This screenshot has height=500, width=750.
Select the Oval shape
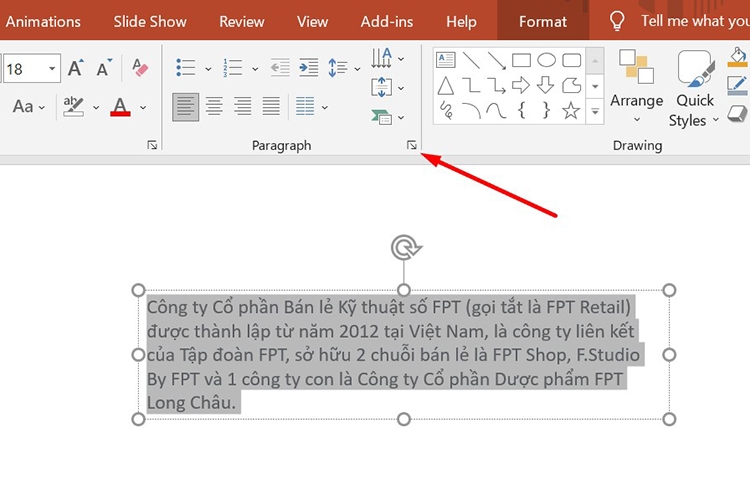(546, 60)
